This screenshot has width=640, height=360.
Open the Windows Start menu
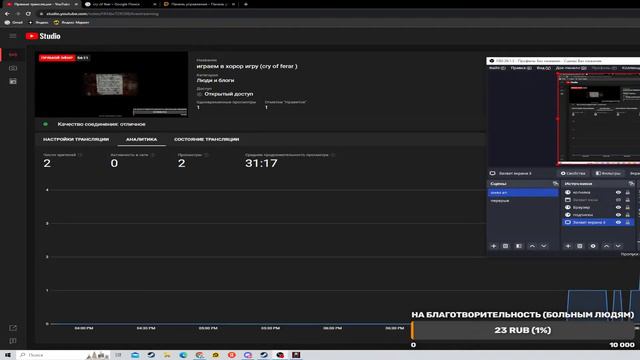(7, 355)
